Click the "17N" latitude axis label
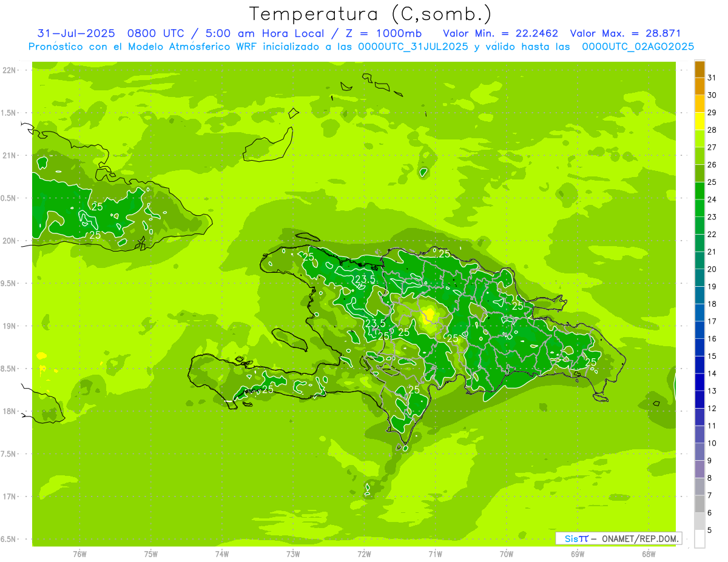The height and width of the screenshot is (562, 728). click(x=10, y=497)
